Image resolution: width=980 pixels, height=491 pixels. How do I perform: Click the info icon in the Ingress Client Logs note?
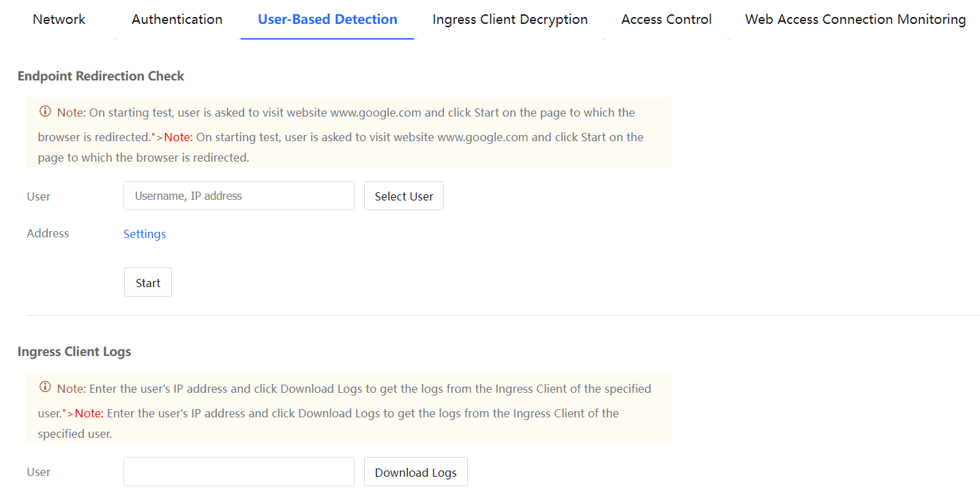(x=45, y=387)
